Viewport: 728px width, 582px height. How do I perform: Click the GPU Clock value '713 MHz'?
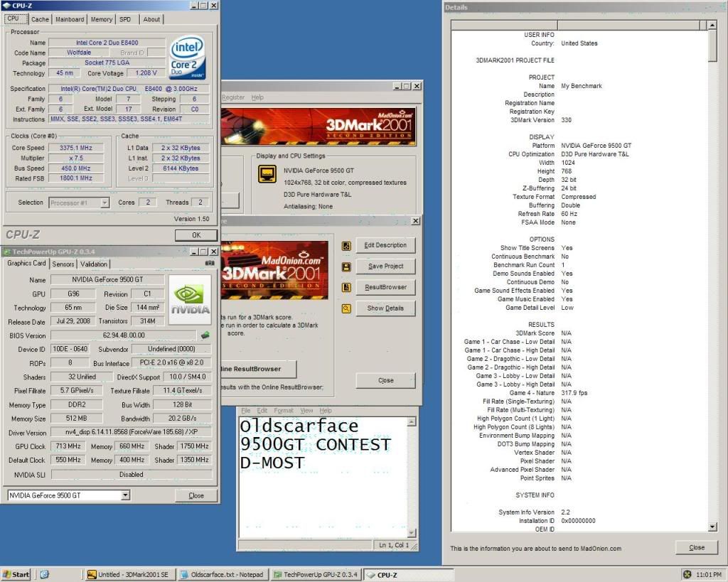[x=68, y=446]
